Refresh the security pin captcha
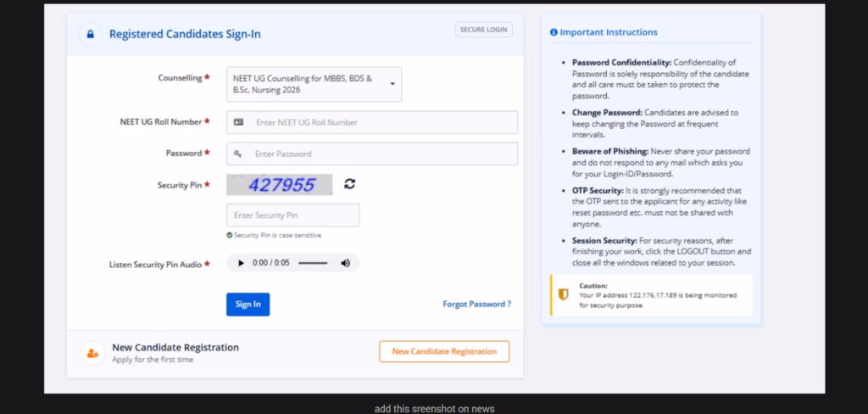868x414 pixels. 349,184
